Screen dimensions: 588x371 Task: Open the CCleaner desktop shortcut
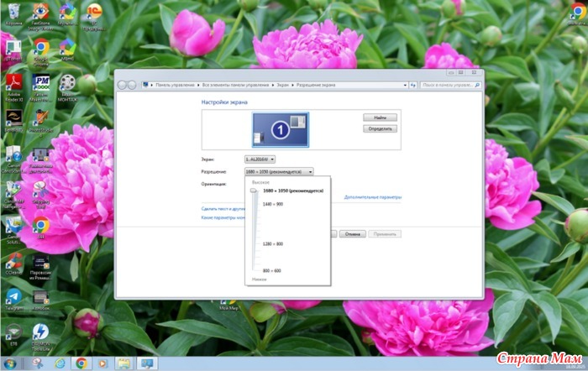tap(14, 262)
